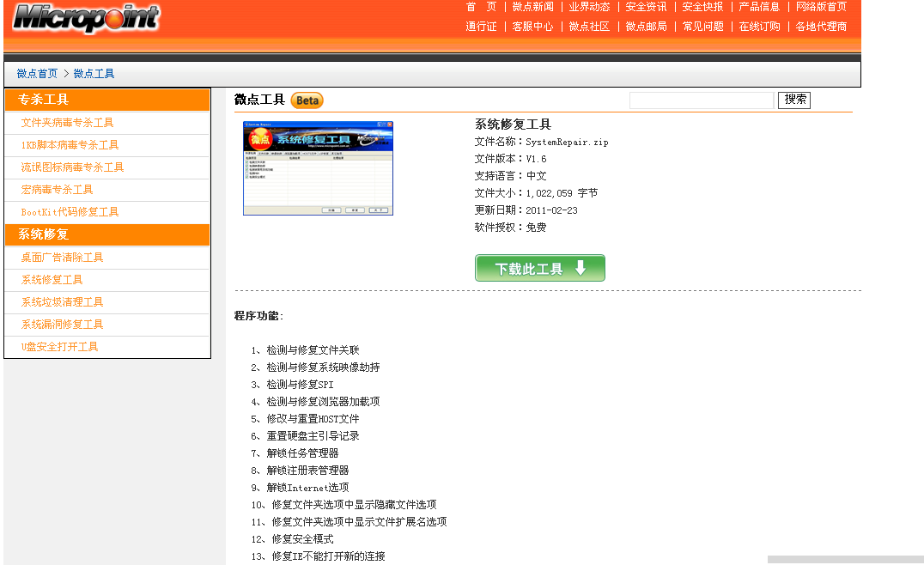Open 微点新闻 in top navigation
Image resolution: width=924 pixels, height=565 pixels.
[532, 7]
